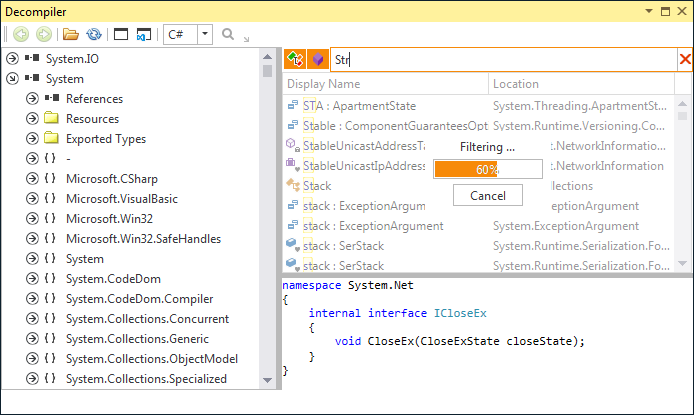Click the navigate forward arrow icon

tap(44, 34)
